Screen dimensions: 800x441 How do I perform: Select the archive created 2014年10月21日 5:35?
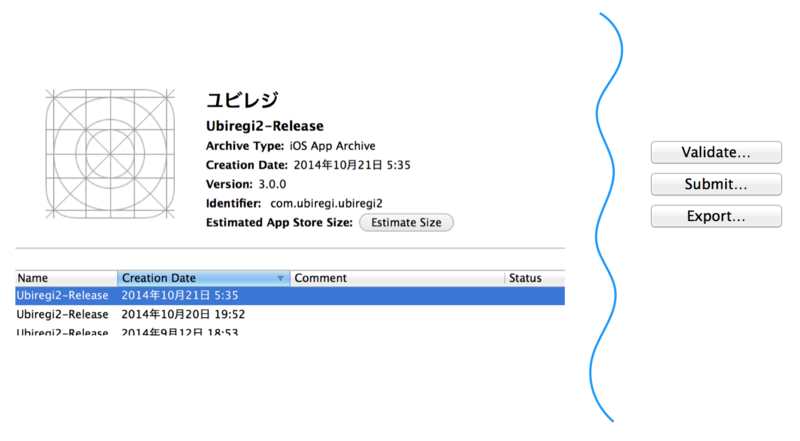(290, 296)
